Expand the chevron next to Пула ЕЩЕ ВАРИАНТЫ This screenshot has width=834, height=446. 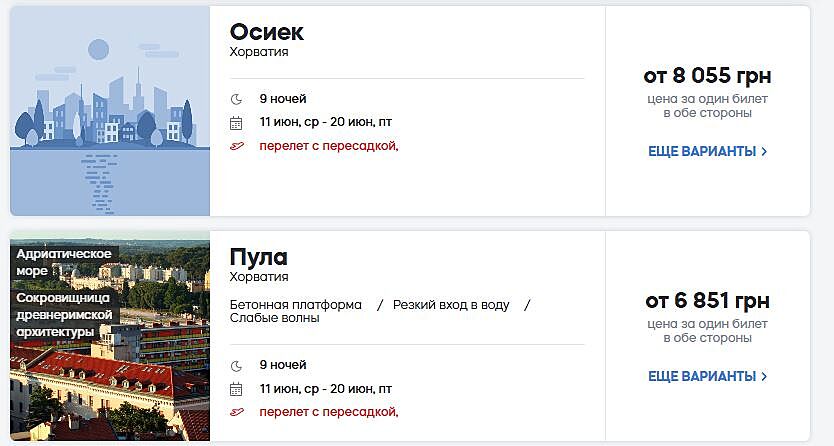765,377
